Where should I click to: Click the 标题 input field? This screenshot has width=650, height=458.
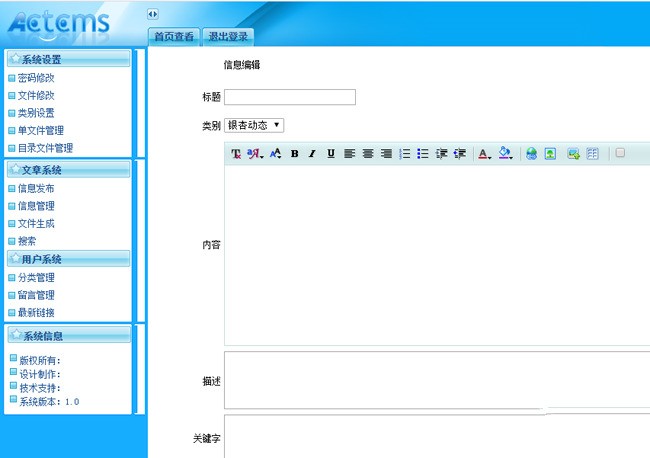290,97
